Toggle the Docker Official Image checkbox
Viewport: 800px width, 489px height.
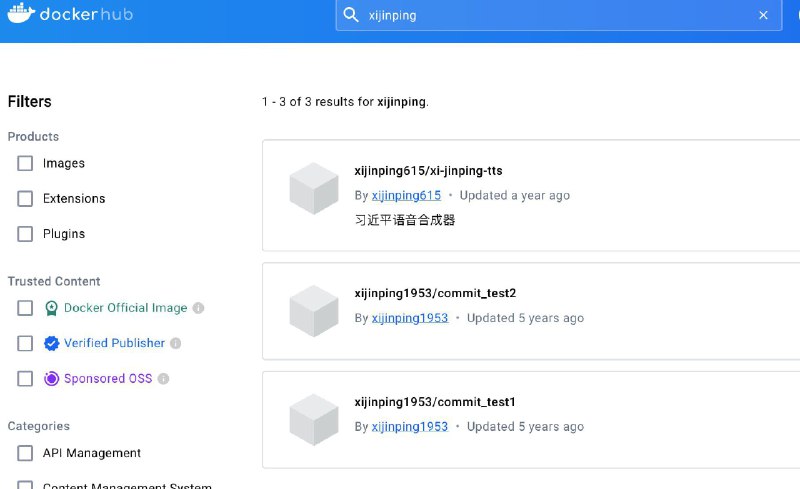click(x=25, y=308)
